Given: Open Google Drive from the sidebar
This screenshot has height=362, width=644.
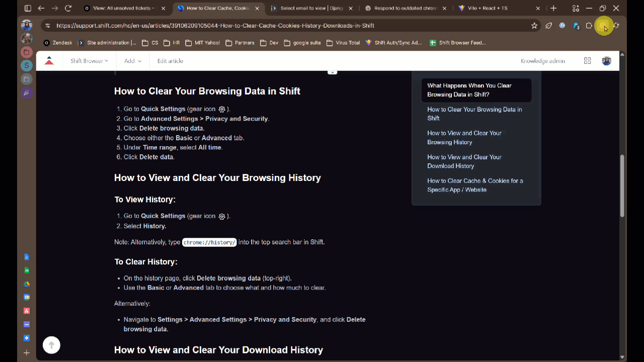Looking at the screenshot, I should click(27, 284).
